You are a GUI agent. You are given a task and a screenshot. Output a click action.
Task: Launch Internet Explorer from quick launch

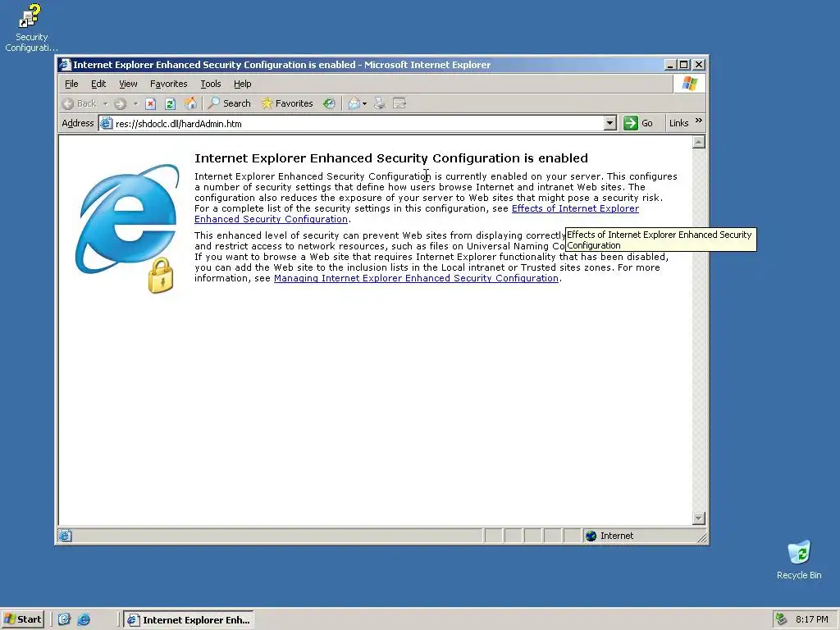point(84,619)
